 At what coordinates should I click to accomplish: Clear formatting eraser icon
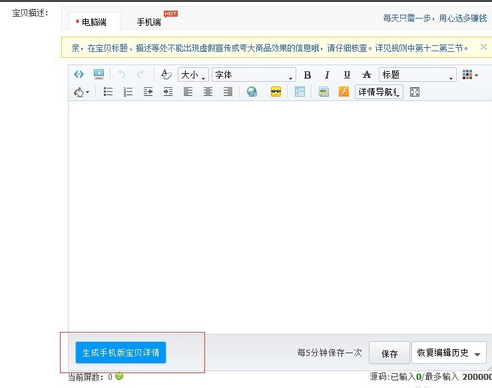point(166,74)
